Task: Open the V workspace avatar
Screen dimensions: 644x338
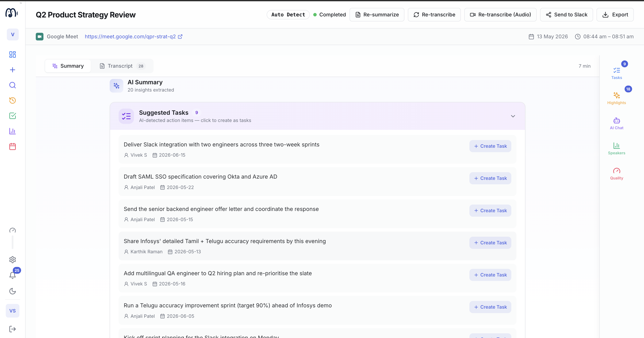Action: (x=13, y=34)
